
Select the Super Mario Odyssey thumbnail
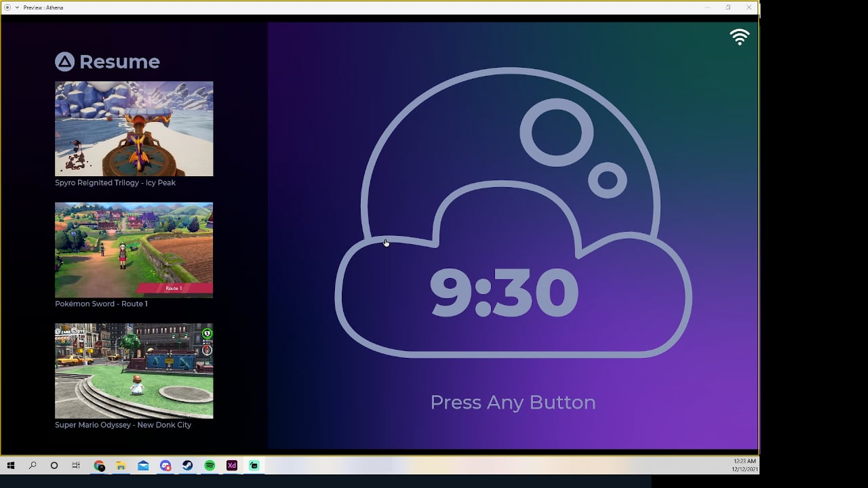tap(134, 371)
